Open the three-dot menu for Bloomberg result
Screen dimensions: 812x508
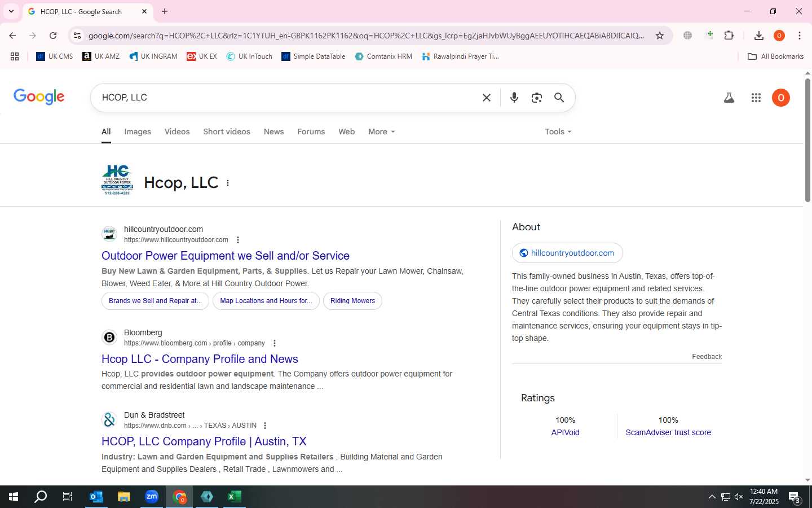[275, 343]
